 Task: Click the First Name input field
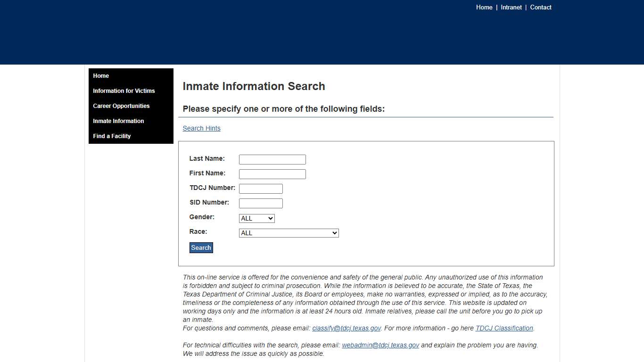pos(272,174)
